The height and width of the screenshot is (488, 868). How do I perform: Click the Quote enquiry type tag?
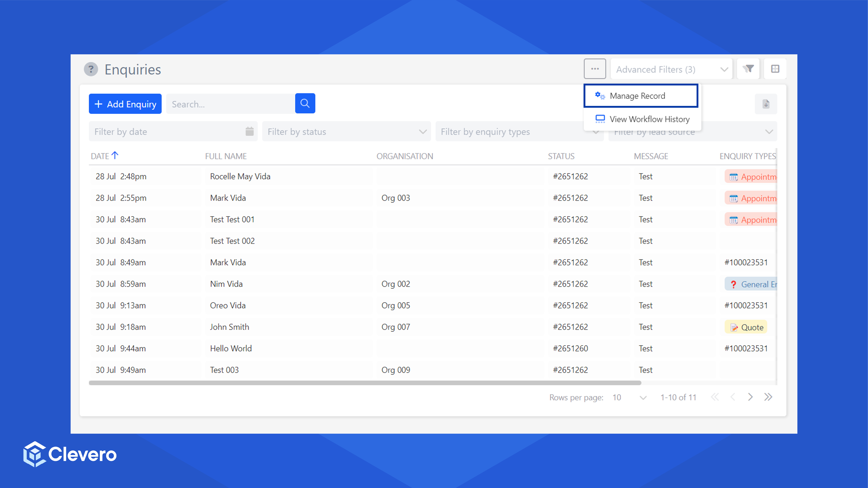(746, 327)
